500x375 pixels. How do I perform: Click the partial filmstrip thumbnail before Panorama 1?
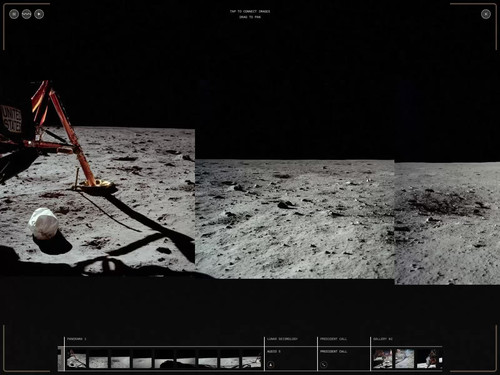(x=60, y=359)
